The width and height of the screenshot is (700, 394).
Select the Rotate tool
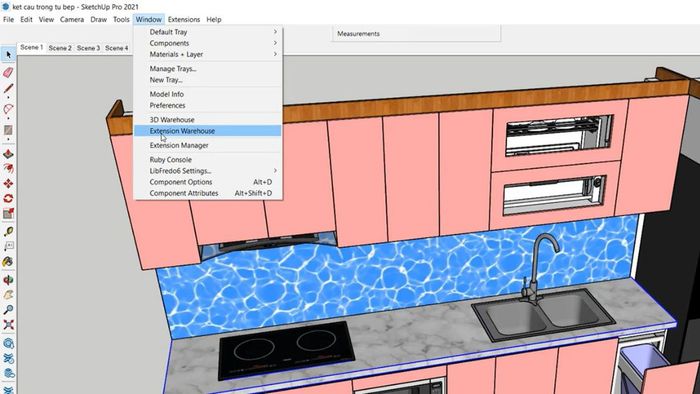point(8,199)
